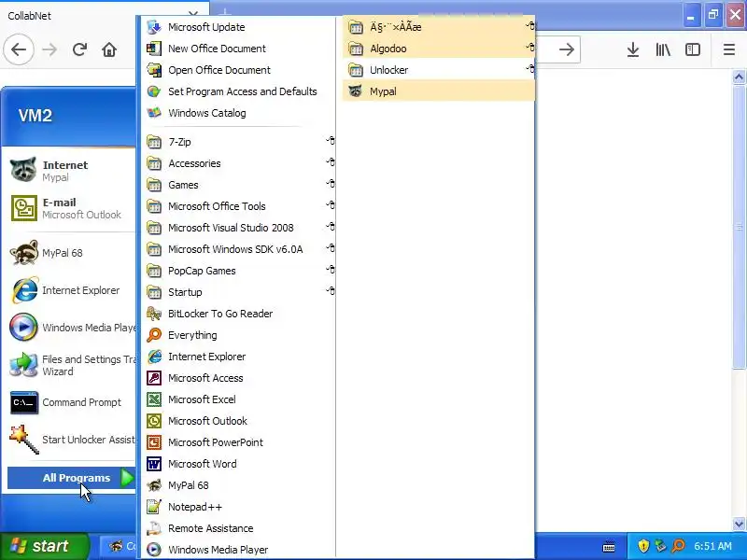
Task: Click the All Programs button
Action: [72, 478]
